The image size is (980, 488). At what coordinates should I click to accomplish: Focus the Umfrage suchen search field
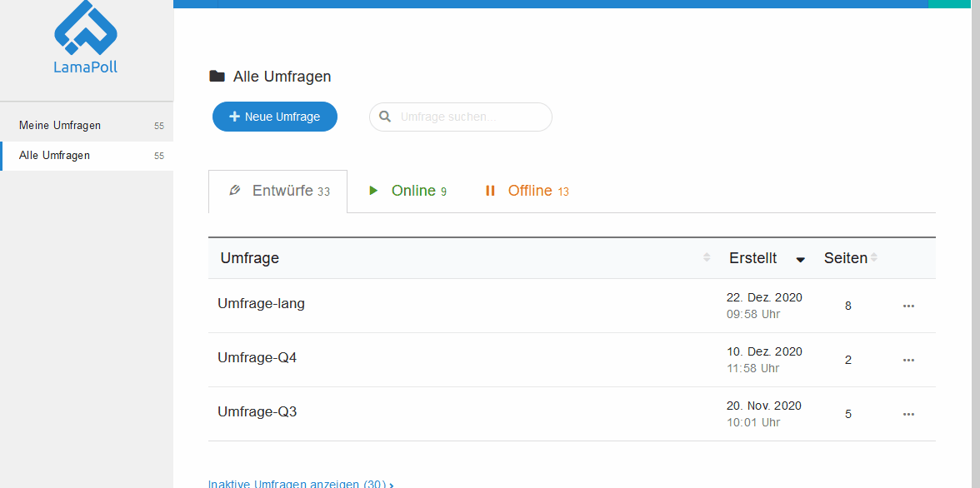[x=471, y=117]
